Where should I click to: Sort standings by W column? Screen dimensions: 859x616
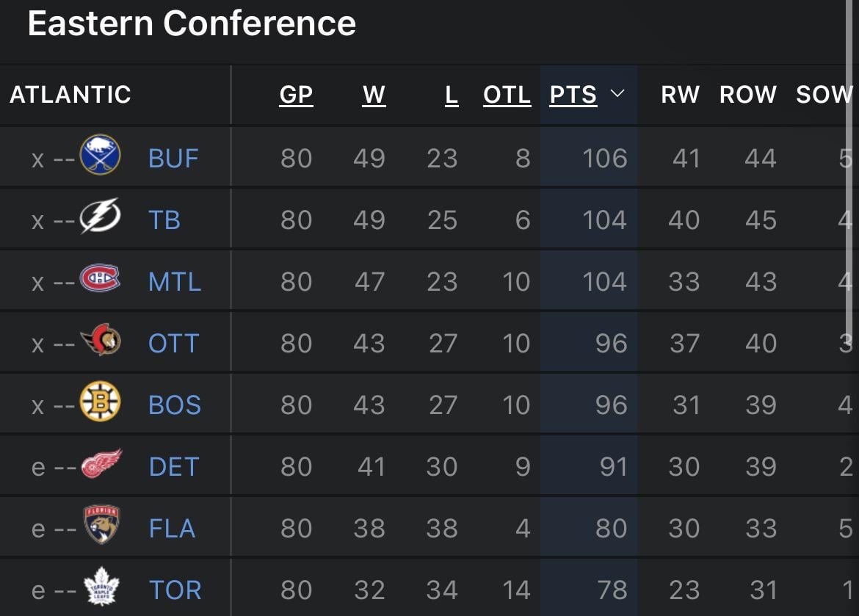click(374, 95)
